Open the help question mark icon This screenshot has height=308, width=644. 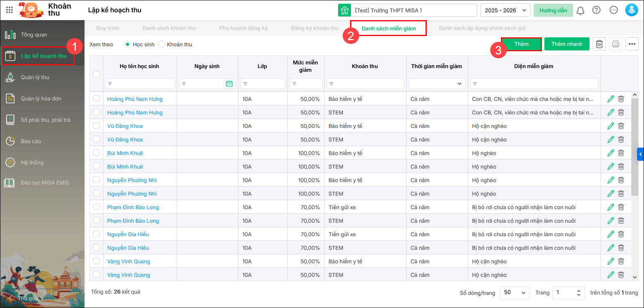tap(596, 10)
